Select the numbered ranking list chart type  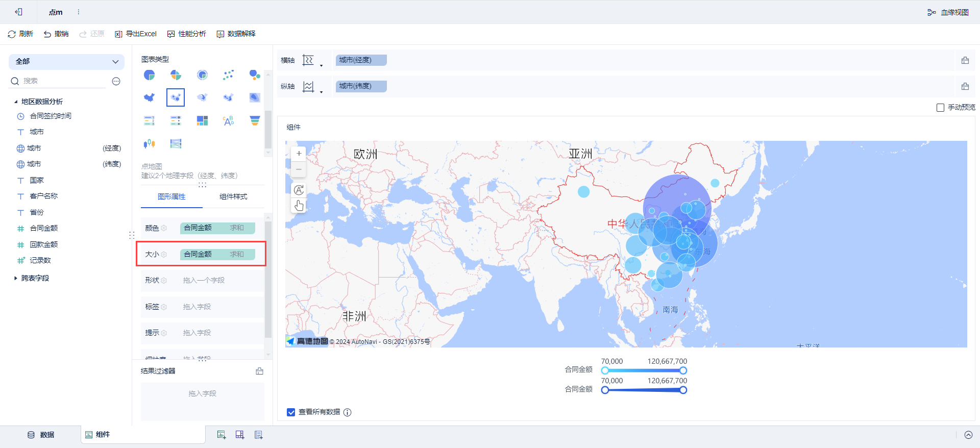(149, 120)
